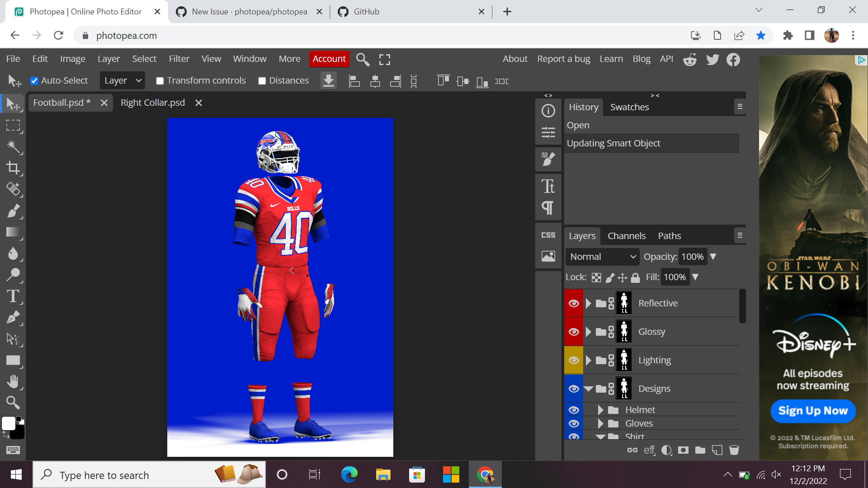Open the Character panel icon
Screen dimensions: 868x488
pyautogui.click(x=548, y=186)
